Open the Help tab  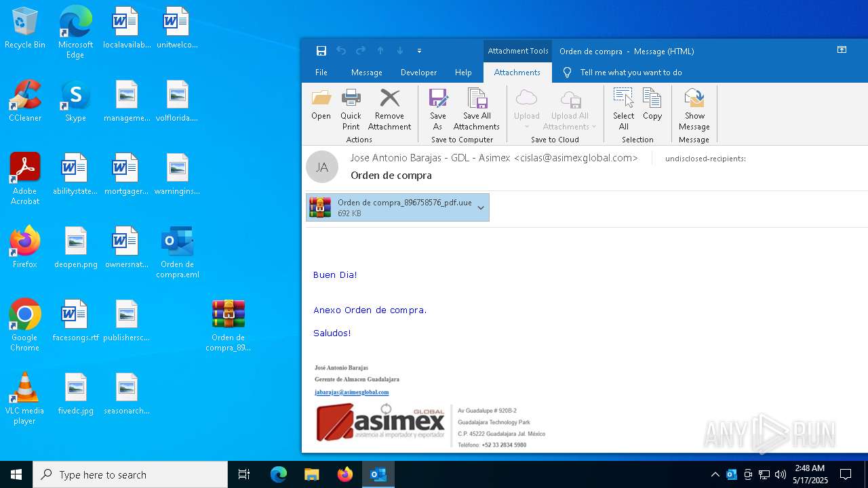point(463,73)
